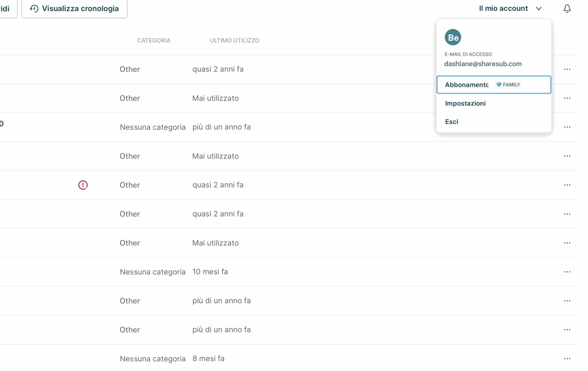Open three-dot menu for Nessuna categoria più di un anno fa row
588x371 pixels.
(567, 127)
